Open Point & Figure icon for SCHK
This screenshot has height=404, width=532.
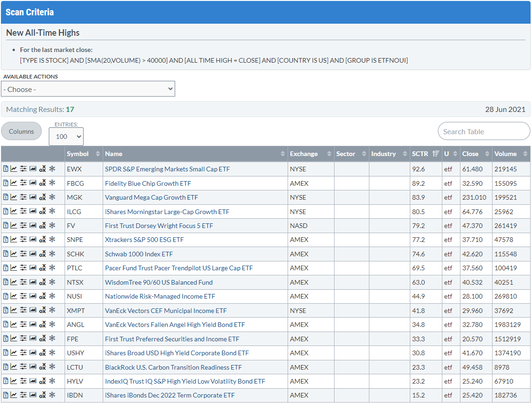pyautogui.click(x=42, y=254)
